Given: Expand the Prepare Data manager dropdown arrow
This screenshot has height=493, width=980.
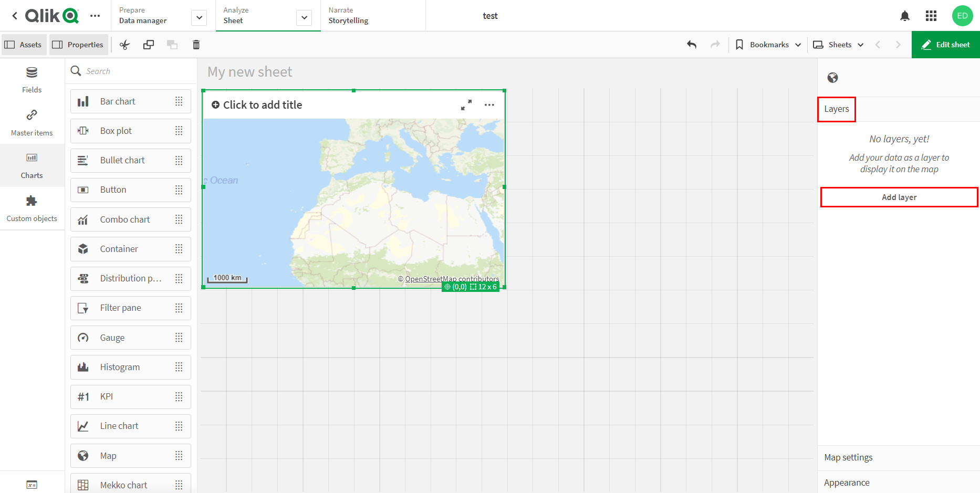Looking at the screenshot, I should click(x=199, y=18).
